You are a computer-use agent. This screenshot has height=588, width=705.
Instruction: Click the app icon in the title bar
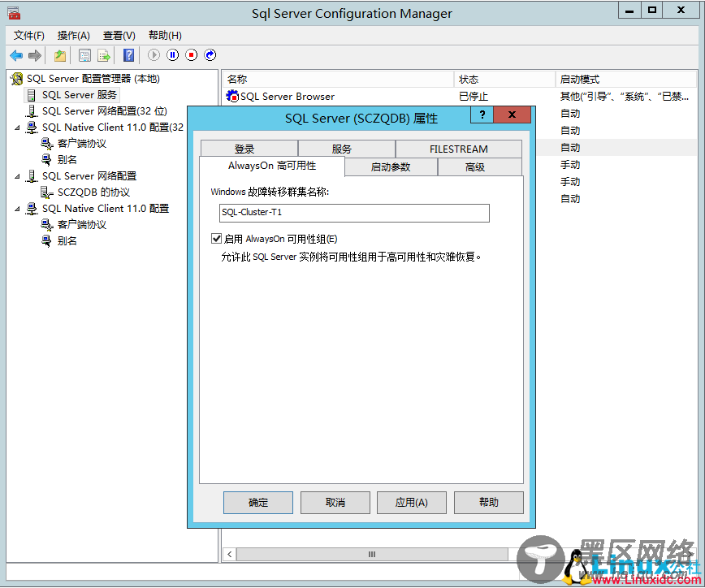click(14, 13)
